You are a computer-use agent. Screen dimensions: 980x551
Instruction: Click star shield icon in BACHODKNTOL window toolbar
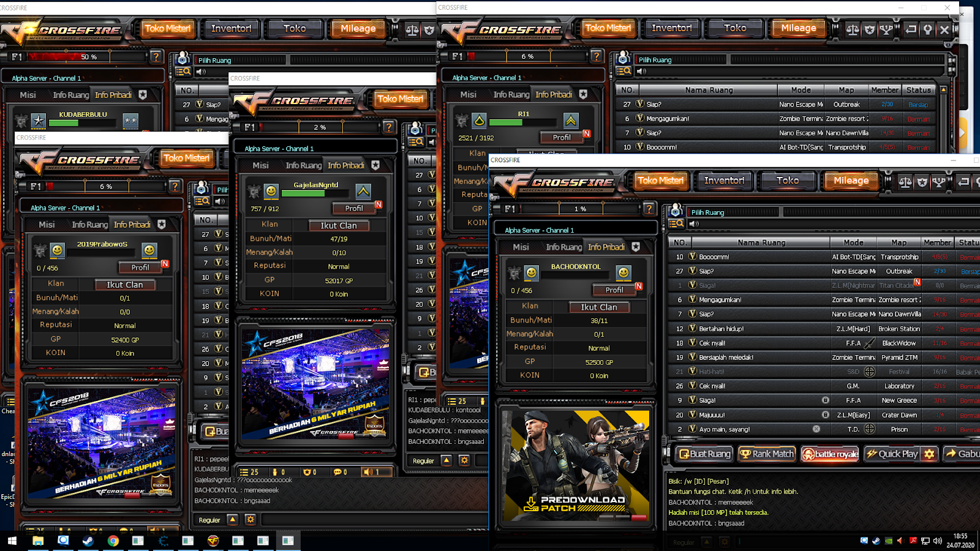point(922,182)
